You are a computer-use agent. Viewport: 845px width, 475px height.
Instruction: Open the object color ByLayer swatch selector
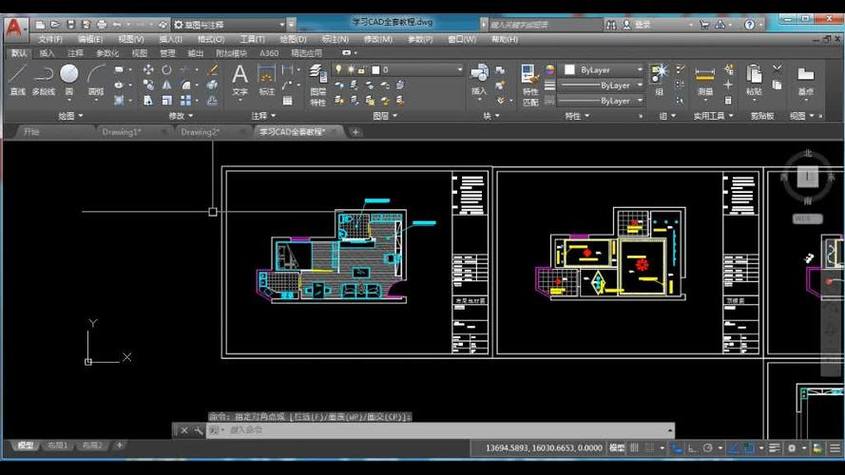click(604, 70)
